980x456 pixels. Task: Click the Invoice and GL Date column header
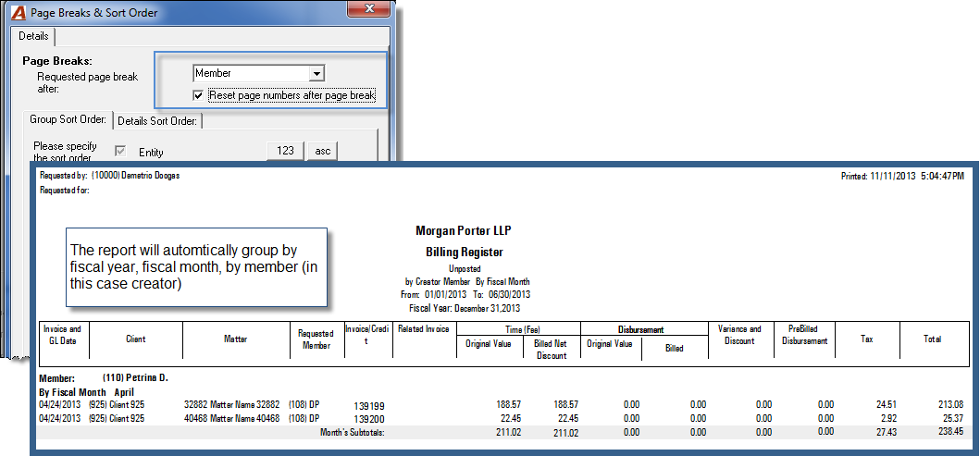click(x=65, y=334)
